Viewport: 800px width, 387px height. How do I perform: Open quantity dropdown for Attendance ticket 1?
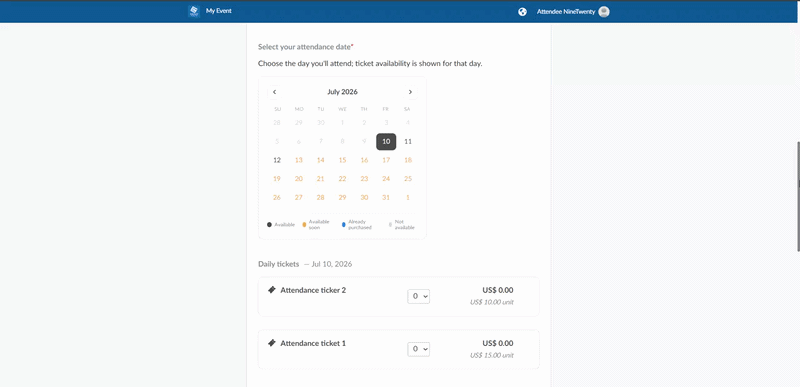coord(418,349)
